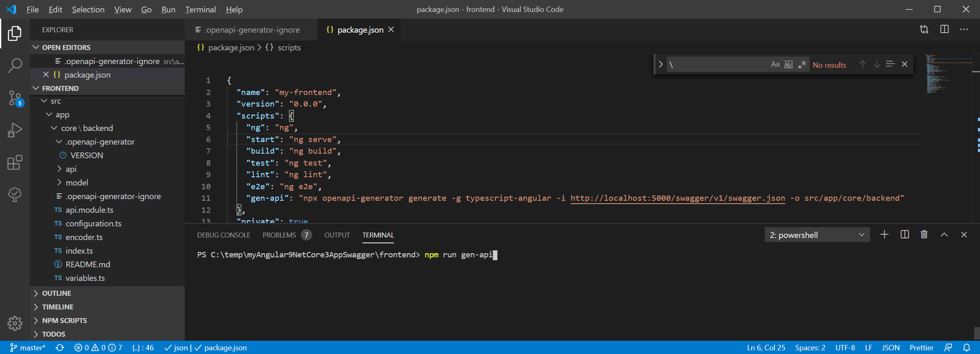The image size is (980, 354).
Task: Expand the NPM Scripts section
Action: [x=107, y=321]
